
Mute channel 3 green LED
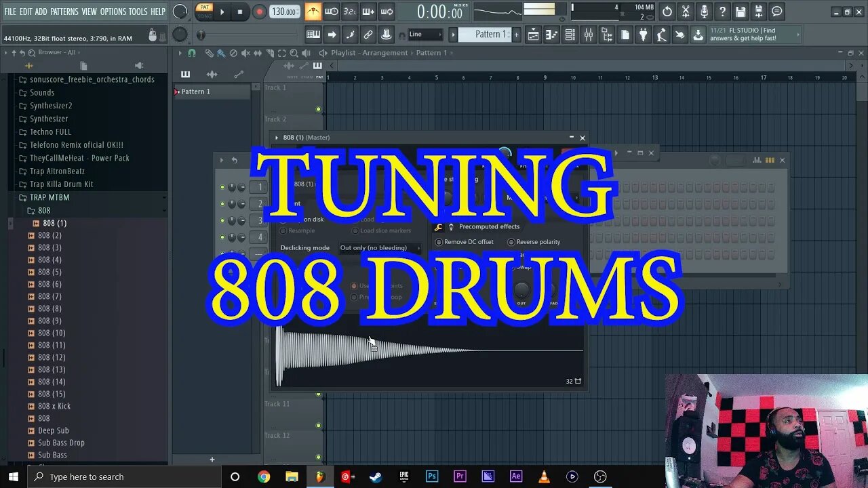222,221
